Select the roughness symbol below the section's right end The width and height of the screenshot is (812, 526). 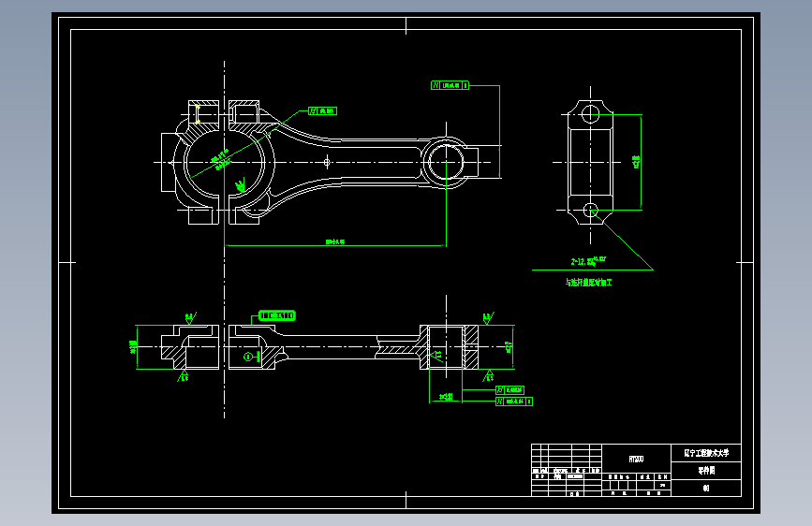(x=488, y=376)
